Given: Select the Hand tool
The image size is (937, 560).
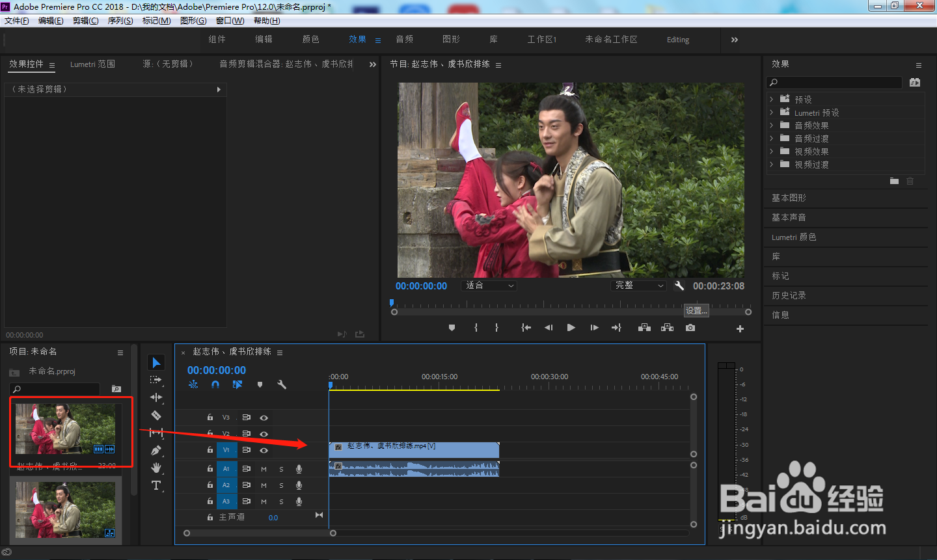Looking at the screenshot, I should click(x=156, y=468).
